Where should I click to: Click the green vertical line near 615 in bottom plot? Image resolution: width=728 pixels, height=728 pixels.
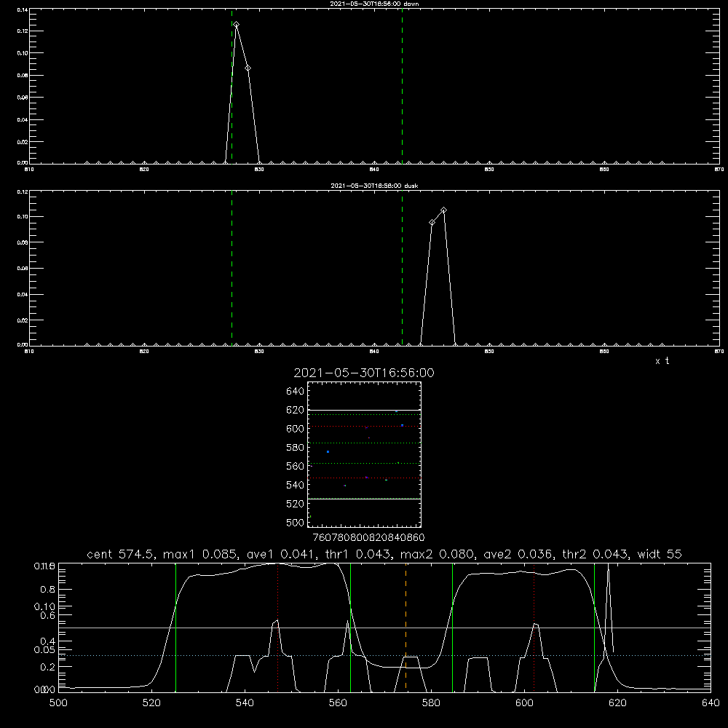click(x=594, y=627)
